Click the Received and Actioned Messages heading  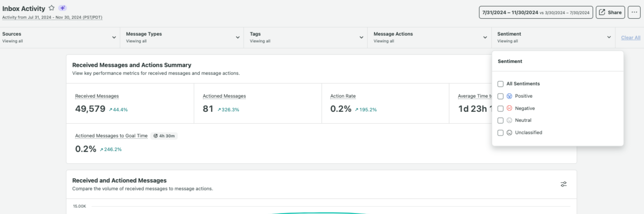click(x=119, y=180)
